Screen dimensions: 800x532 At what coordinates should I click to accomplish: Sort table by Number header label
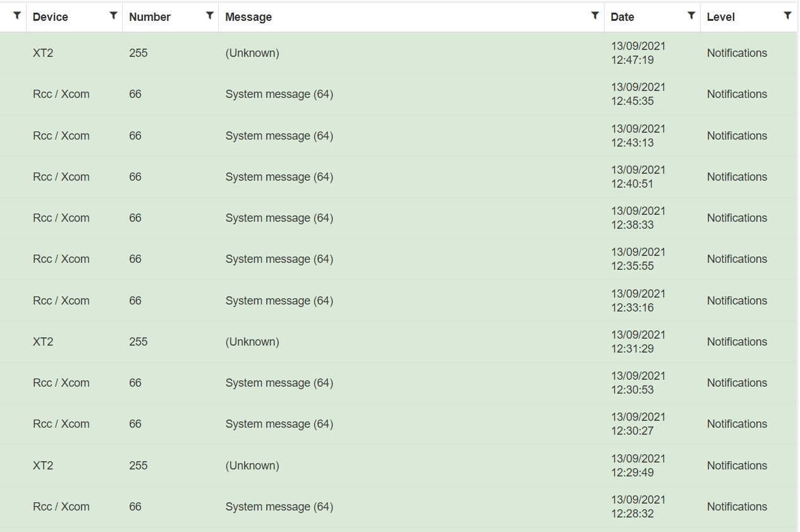click(150, 17)
